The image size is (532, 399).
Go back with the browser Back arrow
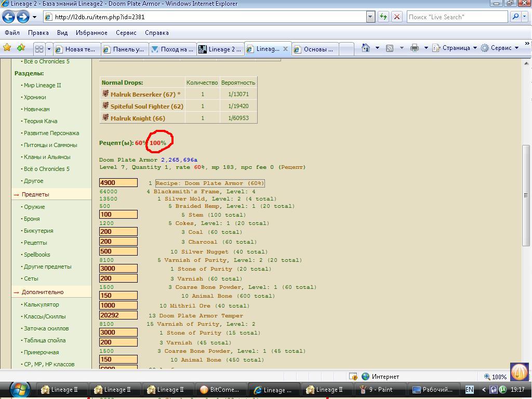tap(8, 17)
